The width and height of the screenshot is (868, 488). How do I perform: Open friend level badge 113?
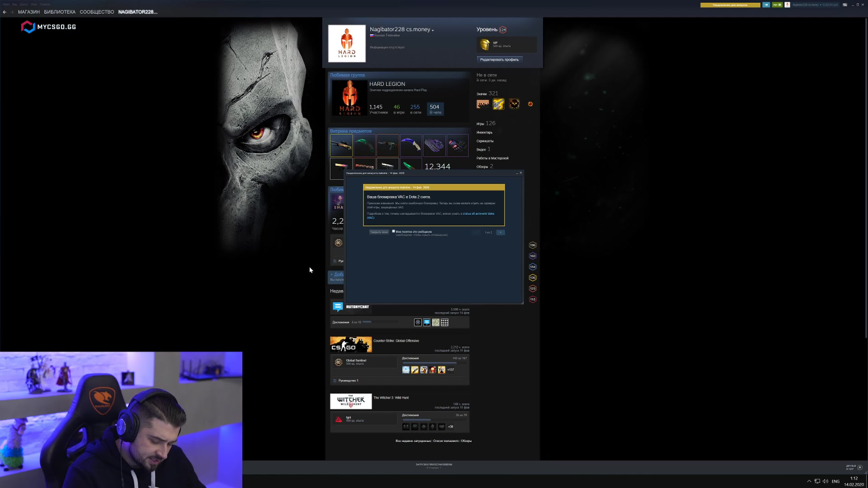click(x=532, y=299)
